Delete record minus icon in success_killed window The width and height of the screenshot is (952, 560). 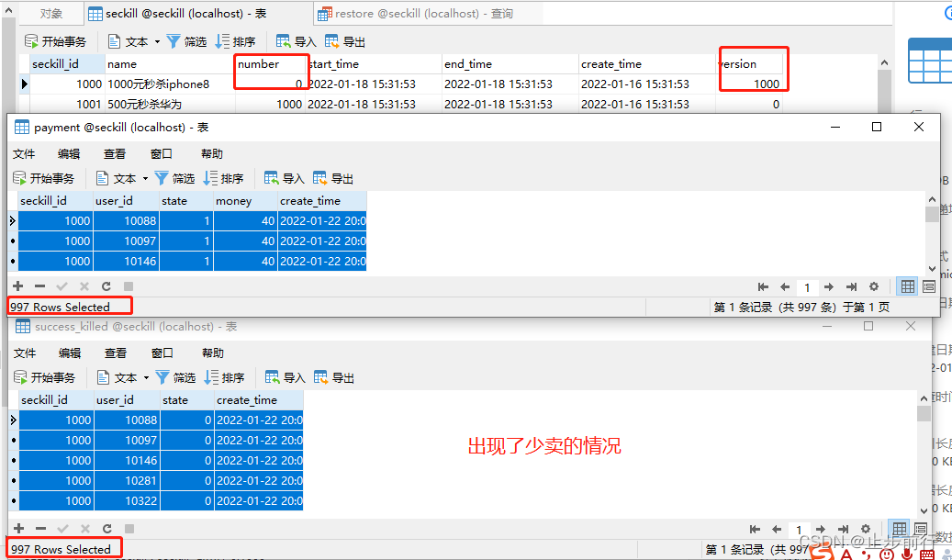click(x=40, y=529)
